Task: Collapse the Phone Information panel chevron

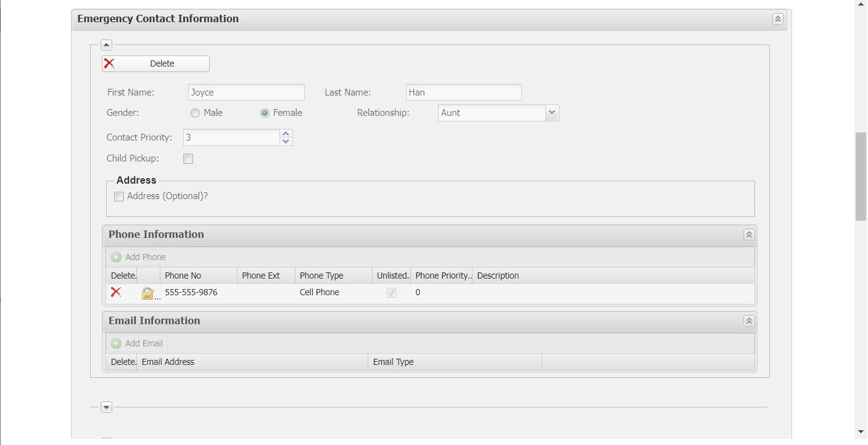Action: coord(749,234)
